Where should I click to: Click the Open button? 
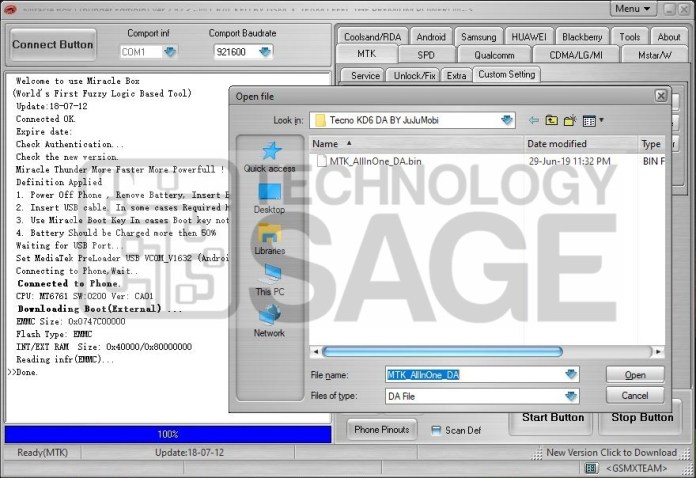coord(635,375)
